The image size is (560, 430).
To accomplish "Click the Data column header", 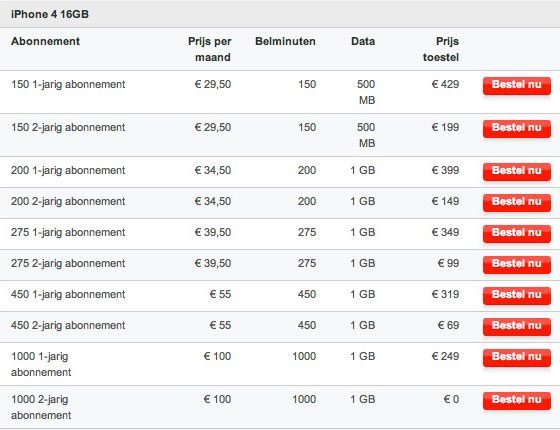I will coord(363,41).
